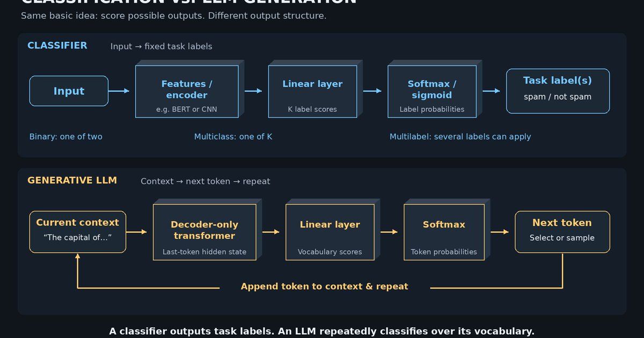Click the 'Same basic idea' subtitle line
Viewport: 644px width, 338px height.
click(173, 16)
